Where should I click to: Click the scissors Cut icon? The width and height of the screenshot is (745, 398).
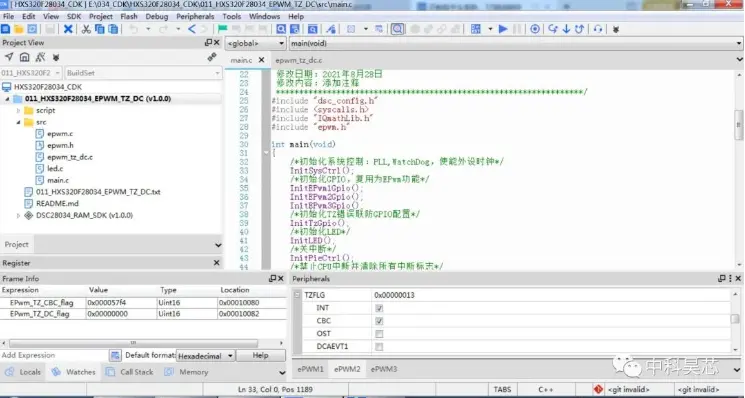(86, 29)
